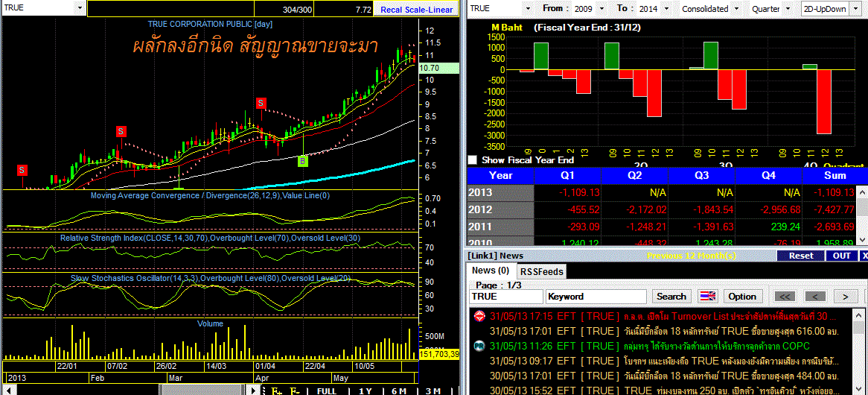Click the financial table scrollbar up arrow
The image size is (868, 395).
863,192
